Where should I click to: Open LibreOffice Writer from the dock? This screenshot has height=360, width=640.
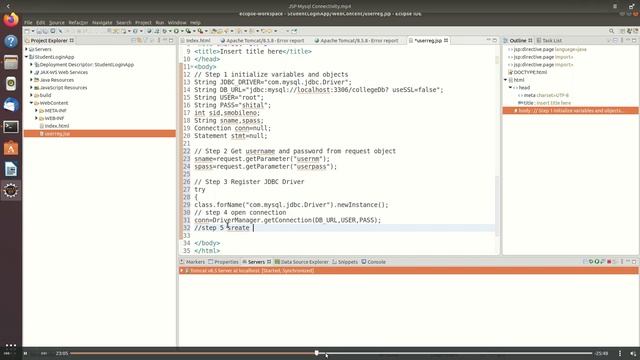tap(11, 169)
